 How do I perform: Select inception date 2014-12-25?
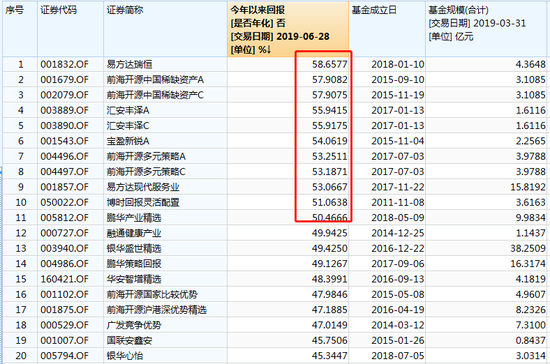coord(398,233)
